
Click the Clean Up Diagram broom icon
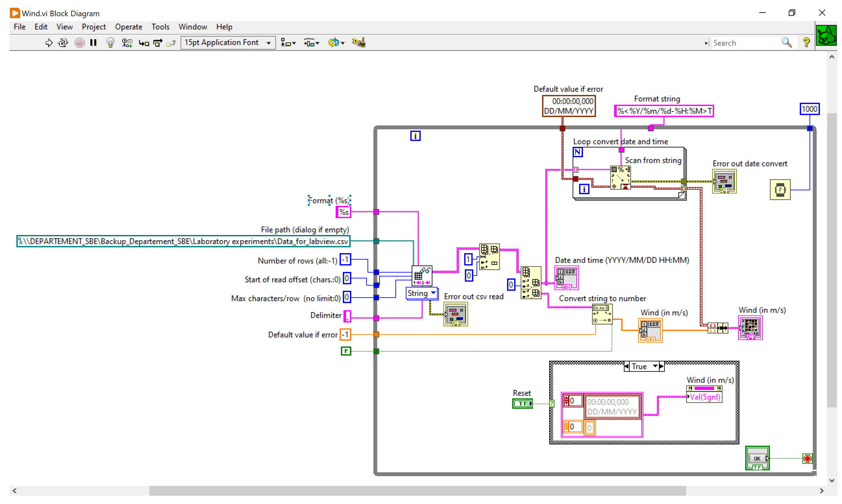[x=359, y=43]
